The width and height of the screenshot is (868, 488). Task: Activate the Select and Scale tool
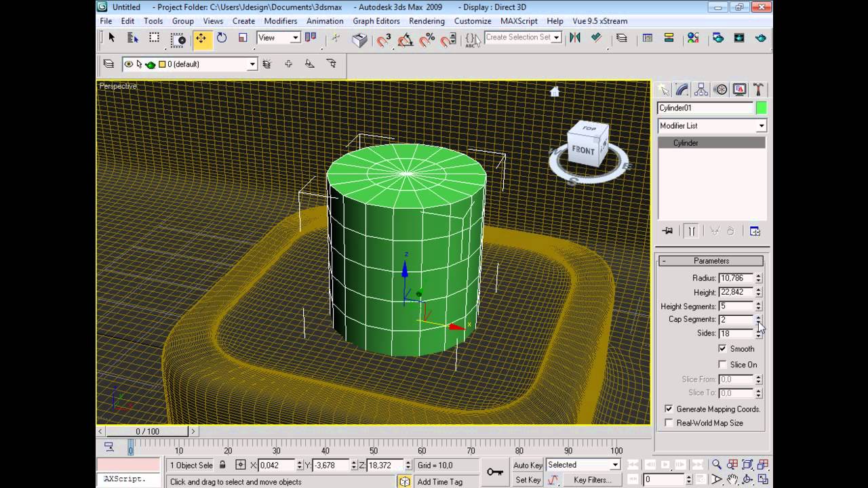243,38
